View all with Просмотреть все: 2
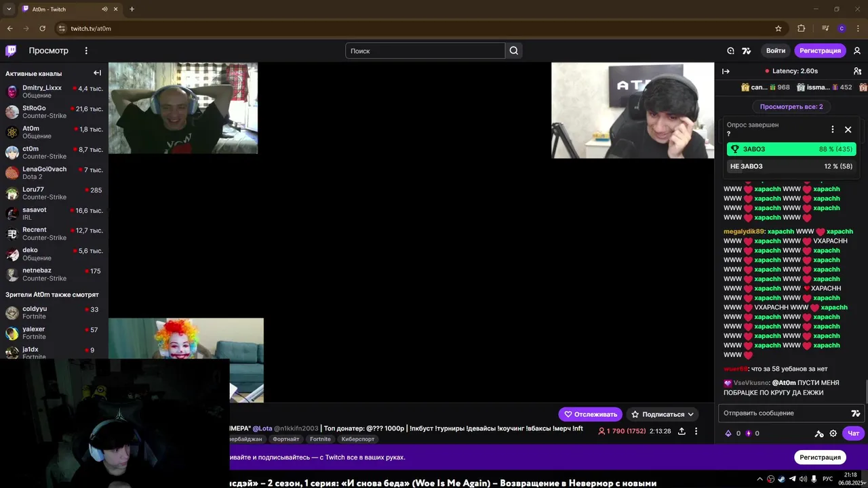The height and width of the screenshot is (488, 868). pos(791,106)
